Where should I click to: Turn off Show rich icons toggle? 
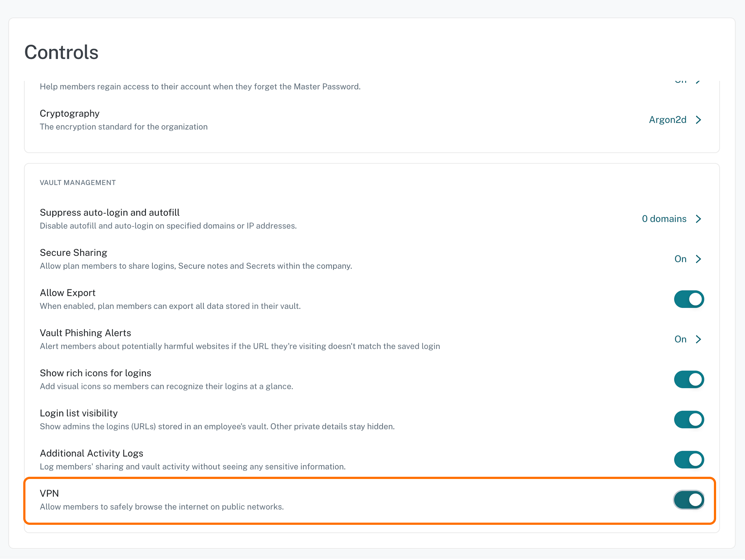[689, 380]
